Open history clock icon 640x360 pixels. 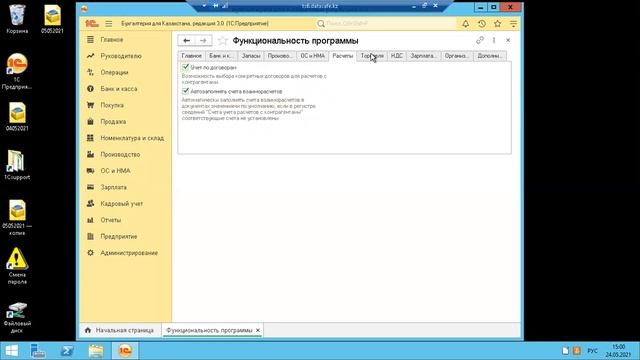pos(482,24)
